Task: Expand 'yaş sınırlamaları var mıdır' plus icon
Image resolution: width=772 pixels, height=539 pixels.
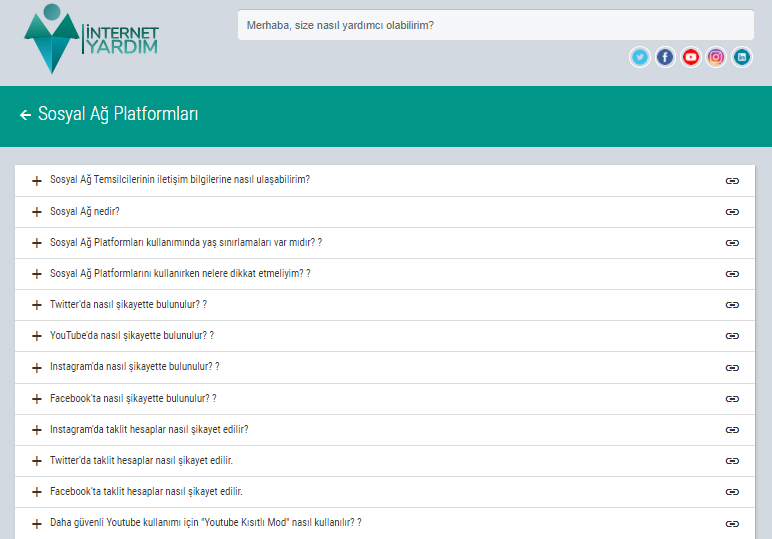Action: point(36,243)
